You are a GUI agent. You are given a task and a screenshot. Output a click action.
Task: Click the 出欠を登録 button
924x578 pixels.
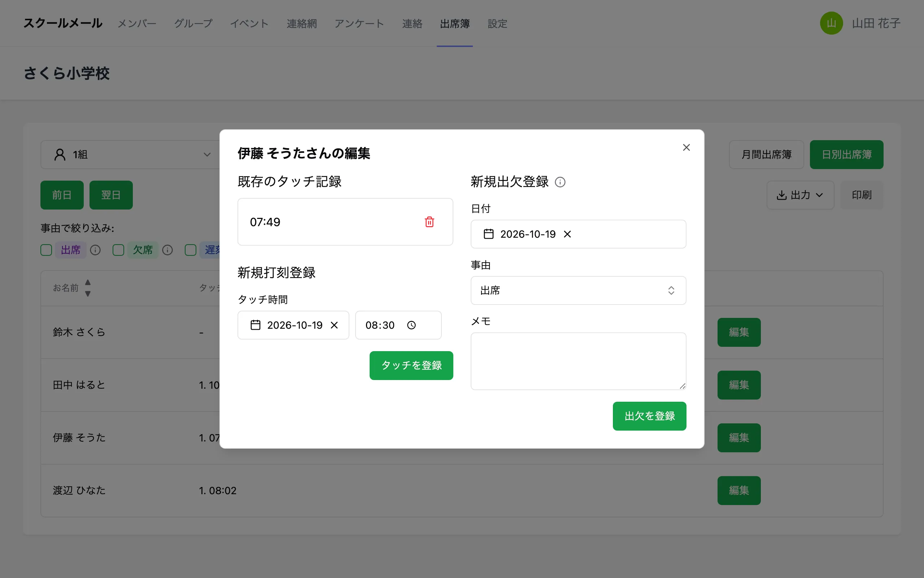pos(649,416)
